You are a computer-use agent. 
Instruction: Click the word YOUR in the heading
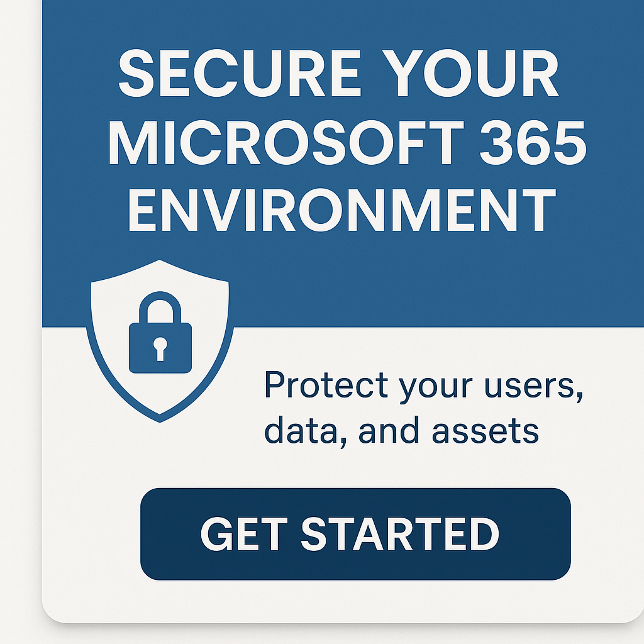tap(470, 73)
